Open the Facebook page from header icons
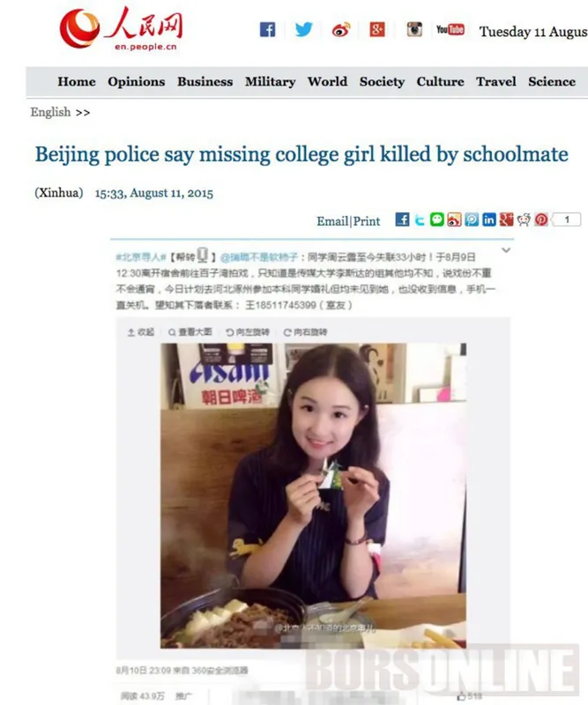 (268, 30)
